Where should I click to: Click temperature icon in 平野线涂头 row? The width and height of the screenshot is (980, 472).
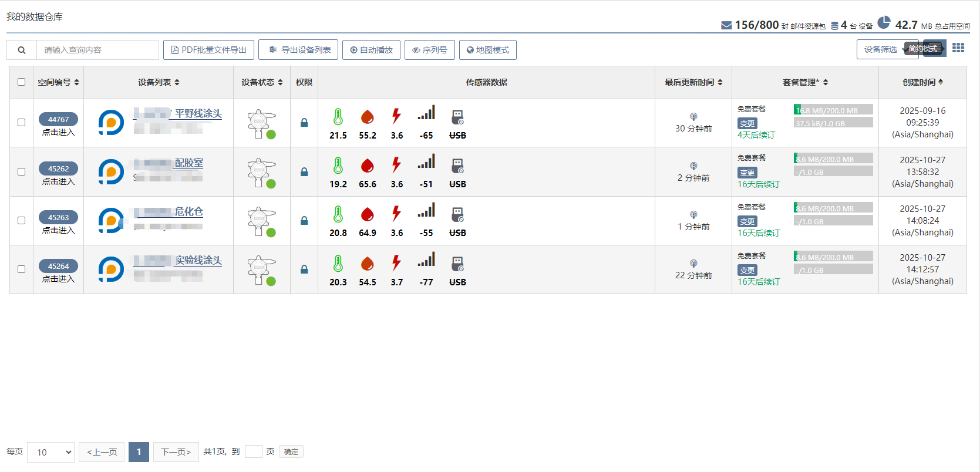pos(338,117)
